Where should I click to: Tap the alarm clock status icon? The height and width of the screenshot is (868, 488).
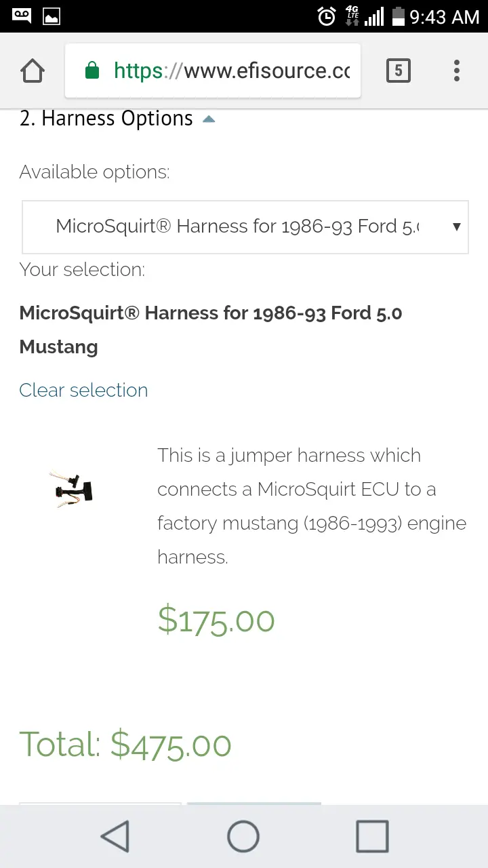click(x=327, y=16)
